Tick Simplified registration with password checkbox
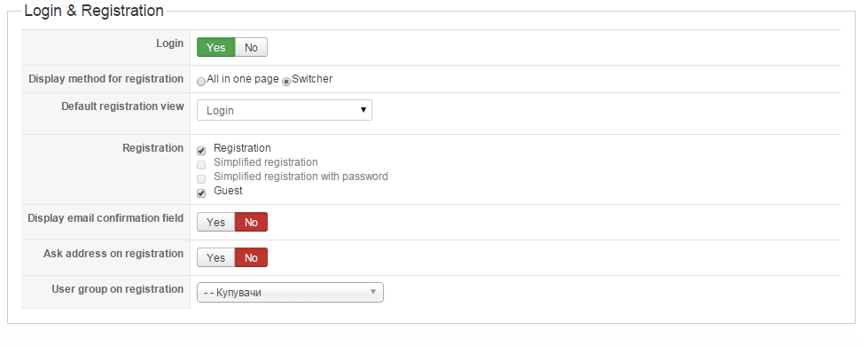The image size is (868, 346). 201,179
